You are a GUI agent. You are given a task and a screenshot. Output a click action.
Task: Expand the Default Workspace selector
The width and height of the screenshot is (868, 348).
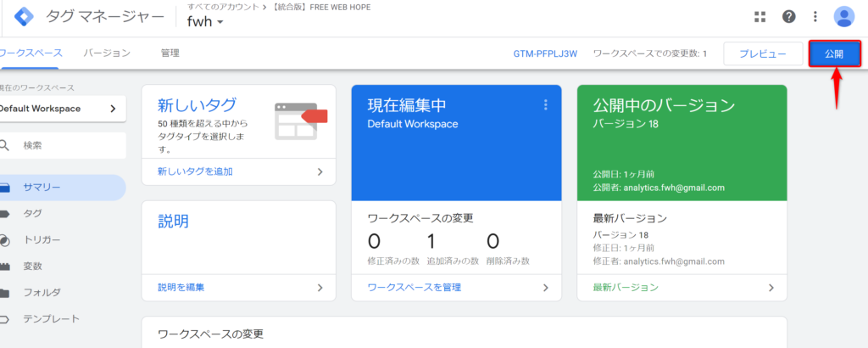62,109
